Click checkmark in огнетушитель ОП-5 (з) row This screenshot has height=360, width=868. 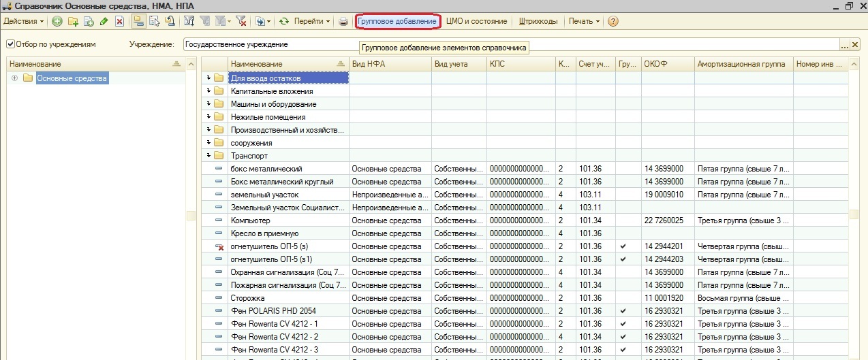tap(623, 246)
